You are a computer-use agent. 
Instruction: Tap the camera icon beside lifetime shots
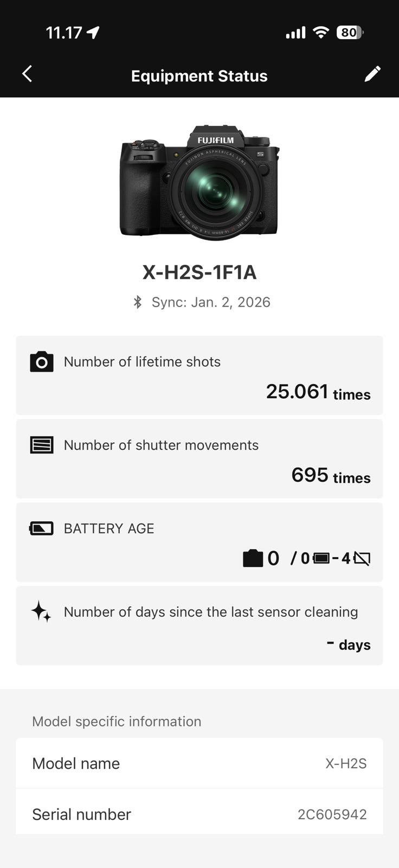pyautogui.click(x=42, y=362)
